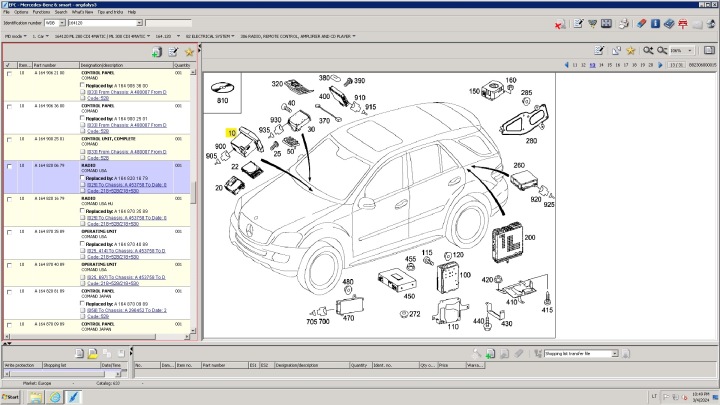The width and height of the screenshot is (720, 405).
Task: Open the 164120 identification number dropdown
Action: point(139,22)
